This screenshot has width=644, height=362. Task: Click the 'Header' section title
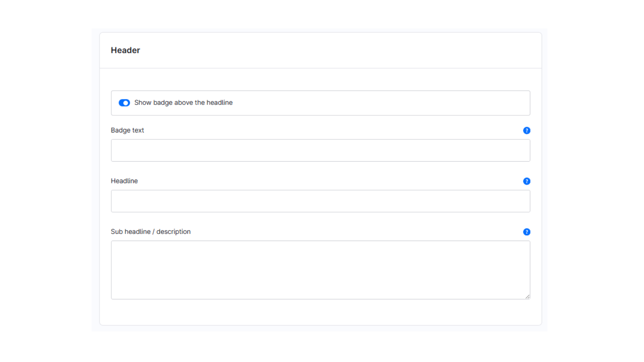tap(125, 50)
